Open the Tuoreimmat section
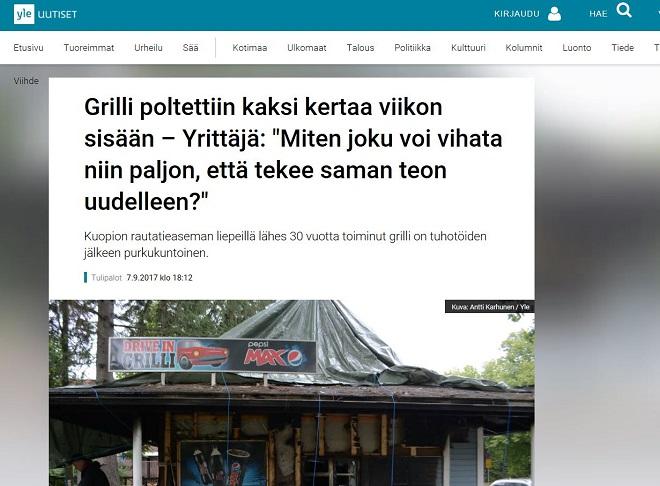The width and height of the screenshot is (660, 486). [x=89, y=48]
